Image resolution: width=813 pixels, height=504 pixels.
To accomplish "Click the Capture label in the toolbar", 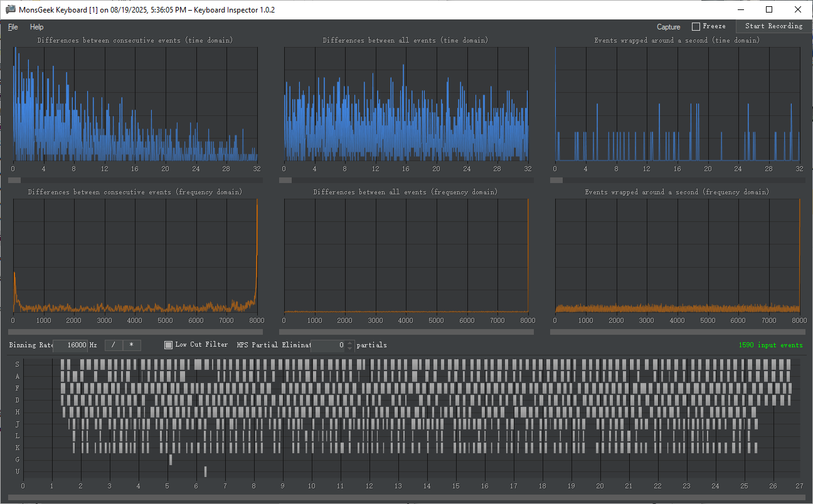I will click(668, 27).
